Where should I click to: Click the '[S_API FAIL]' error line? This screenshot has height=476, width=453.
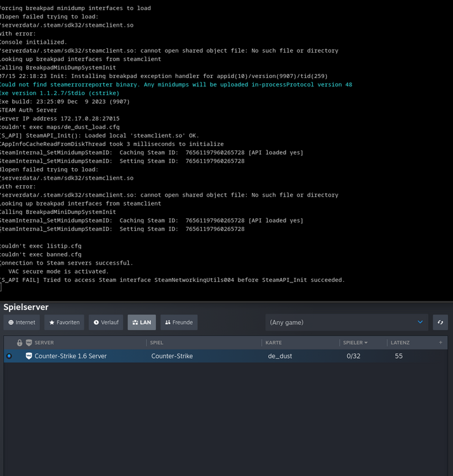click(x=173, y=280)
